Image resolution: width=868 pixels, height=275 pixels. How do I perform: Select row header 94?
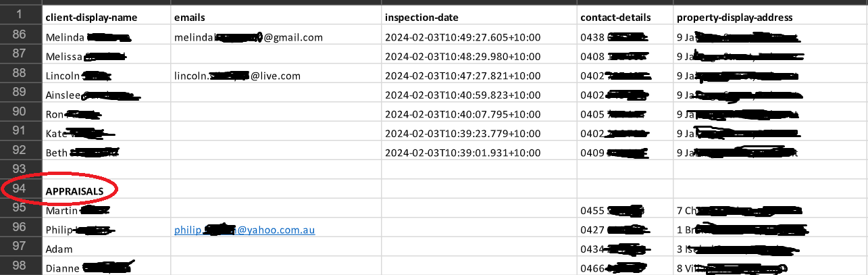(20, 191)
